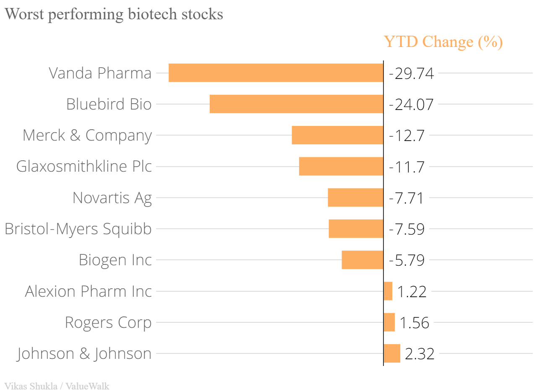Screen dimensions: 537x392
Task: Select the Johnson & Johnson bar
Action: pos(392,353)
